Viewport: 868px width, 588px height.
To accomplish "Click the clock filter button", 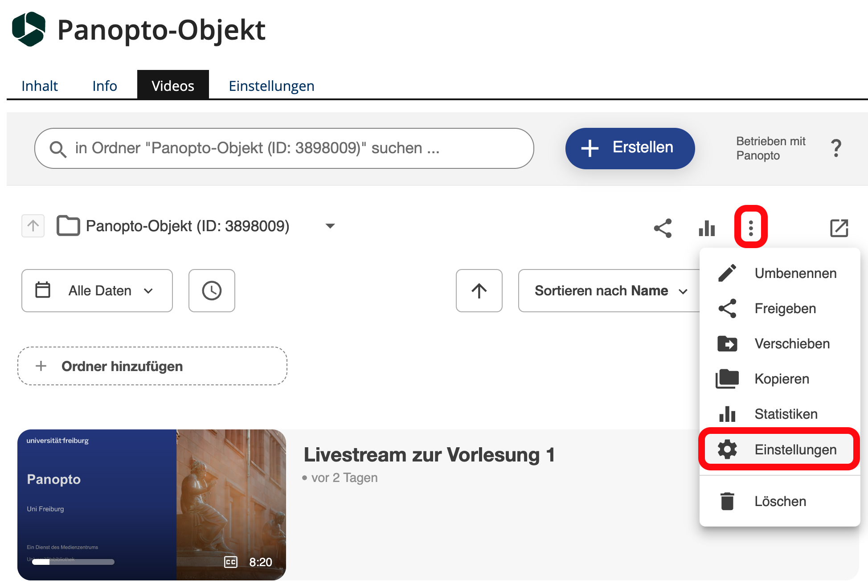I will pos(212,290).
